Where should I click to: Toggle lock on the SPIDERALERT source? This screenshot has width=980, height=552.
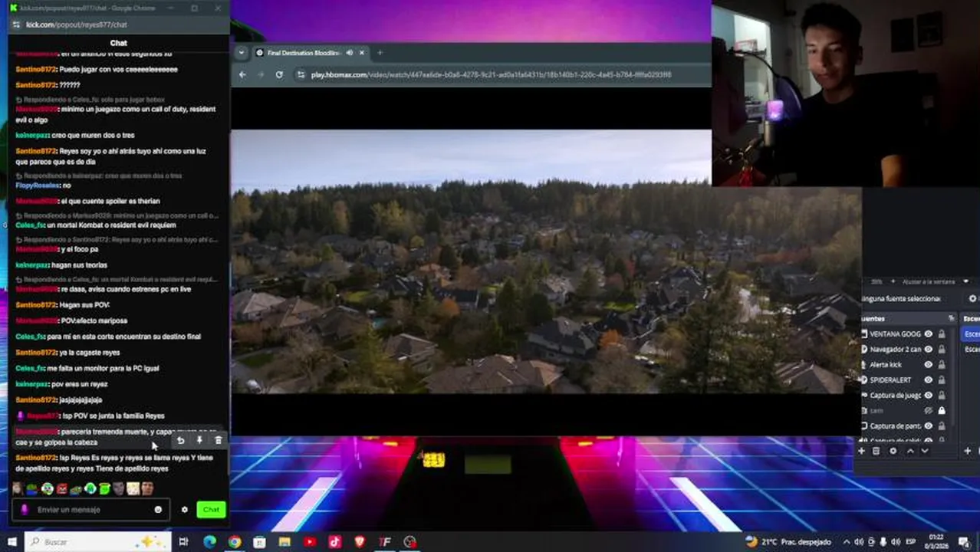[942, 379]
